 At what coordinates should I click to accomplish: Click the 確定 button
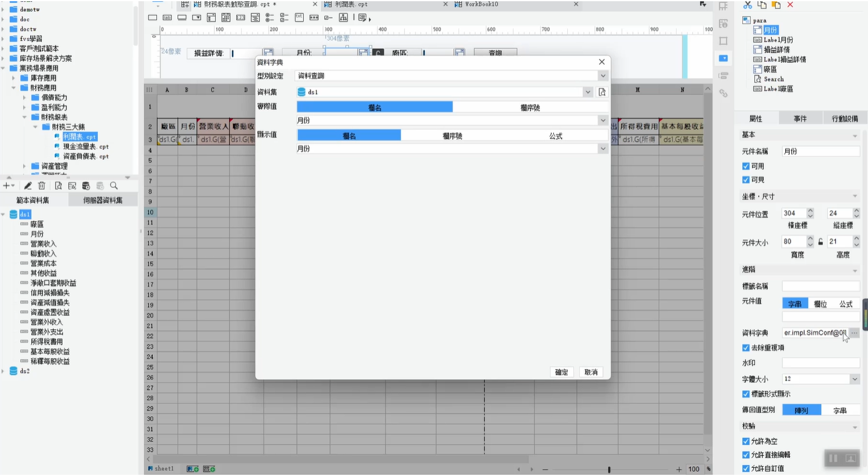[562, 372]
